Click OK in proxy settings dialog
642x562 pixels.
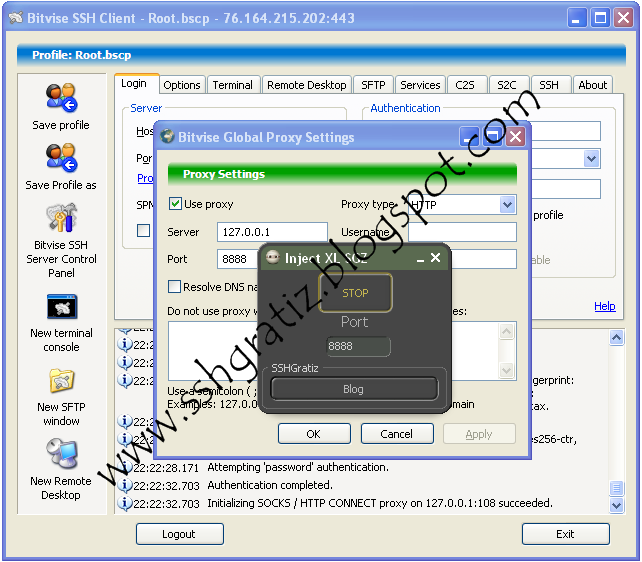point(314,433)
